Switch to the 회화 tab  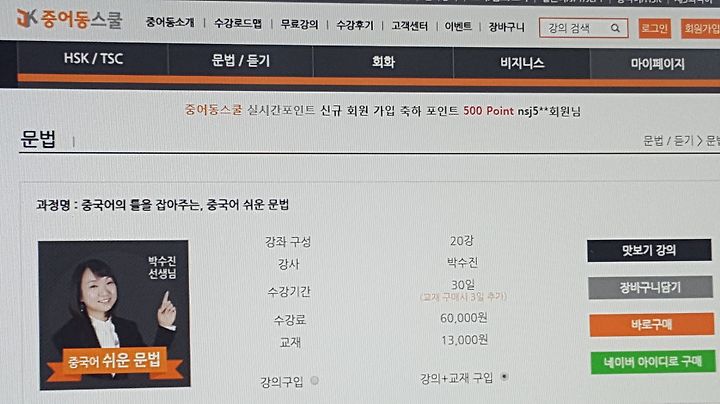[383, 62]
